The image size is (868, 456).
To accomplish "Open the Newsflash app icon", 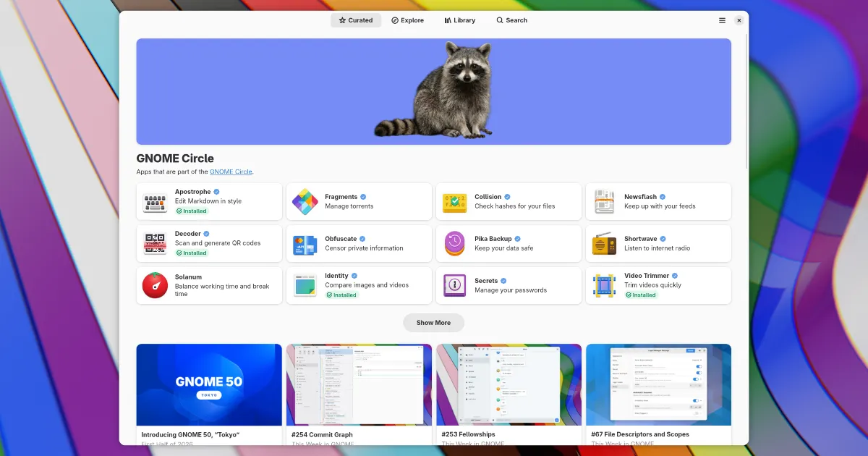I will point(605,201).
